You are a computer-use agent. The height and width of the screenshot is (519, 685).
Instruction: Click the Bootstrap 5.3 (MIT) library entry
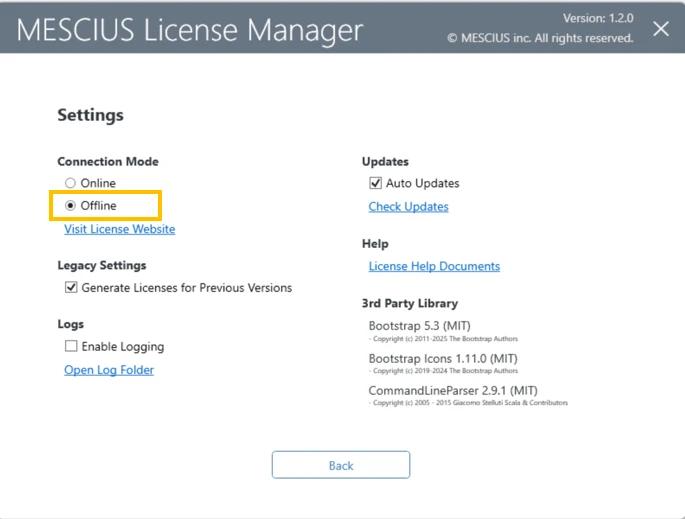[x=419, y=326]
